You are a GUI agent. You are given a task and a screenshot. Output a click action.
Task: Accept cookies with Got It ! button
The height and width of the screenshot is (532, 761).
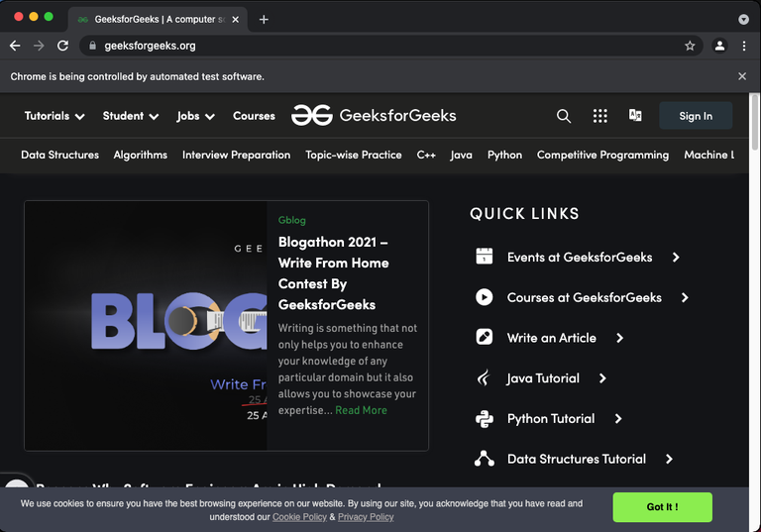(x=663, y=507)
